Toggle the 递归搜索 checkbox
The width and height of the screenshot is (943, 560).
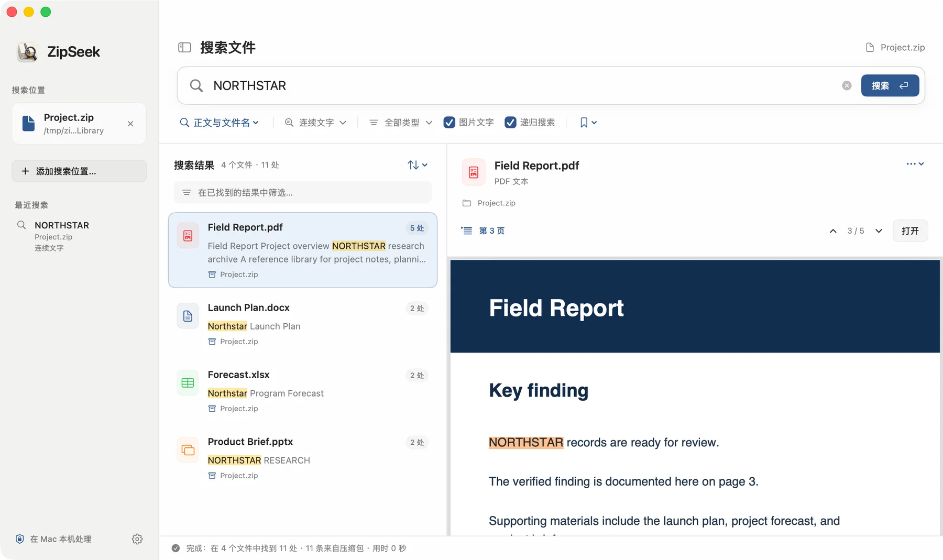click(510, 123)
